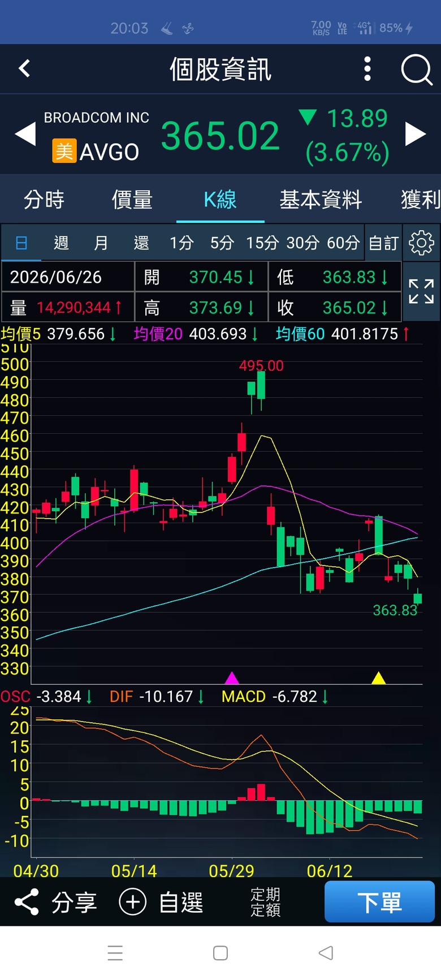Viewport: 441px width, 980px height.
Task: Select monthly 月 period
Action: pyautogui.click(x=101, y=243)
